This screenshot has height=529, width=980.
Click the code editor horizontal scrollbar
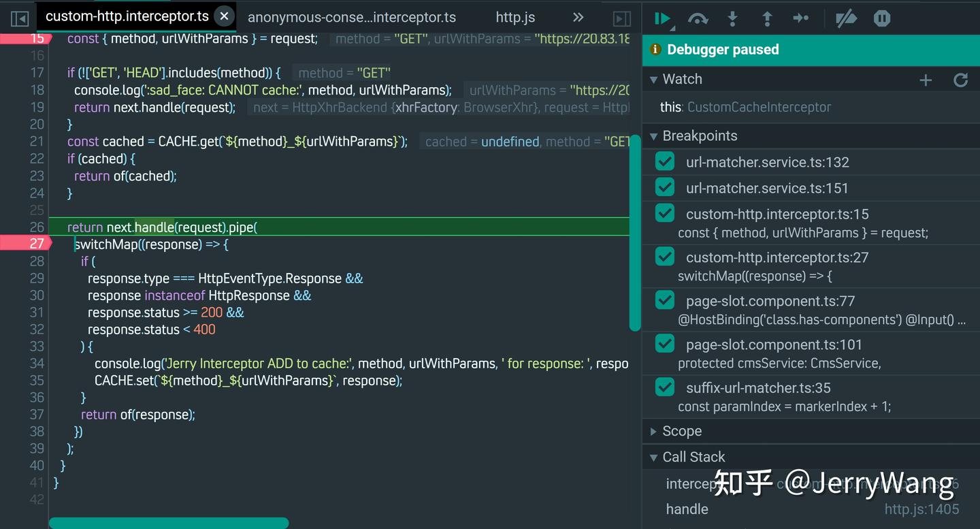(169, 523)
